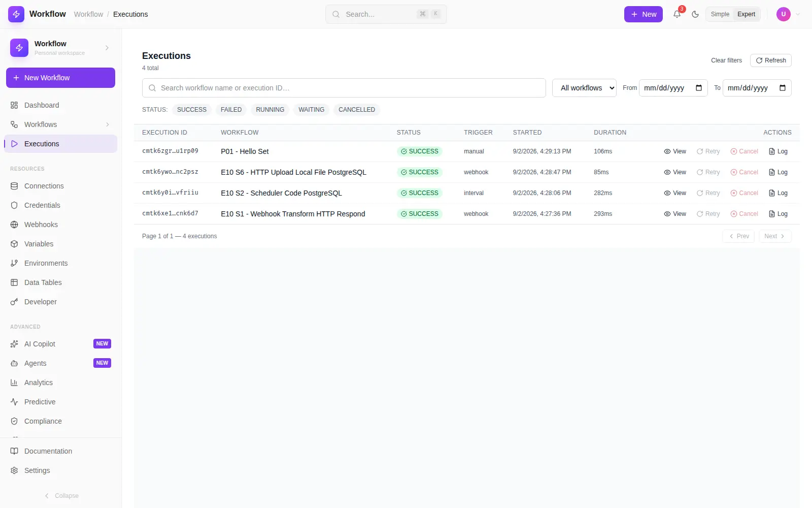
Task: Click workflow name E10 S2 - Scheduler Code PostgreSQL
Action: [x=281, y=193]
